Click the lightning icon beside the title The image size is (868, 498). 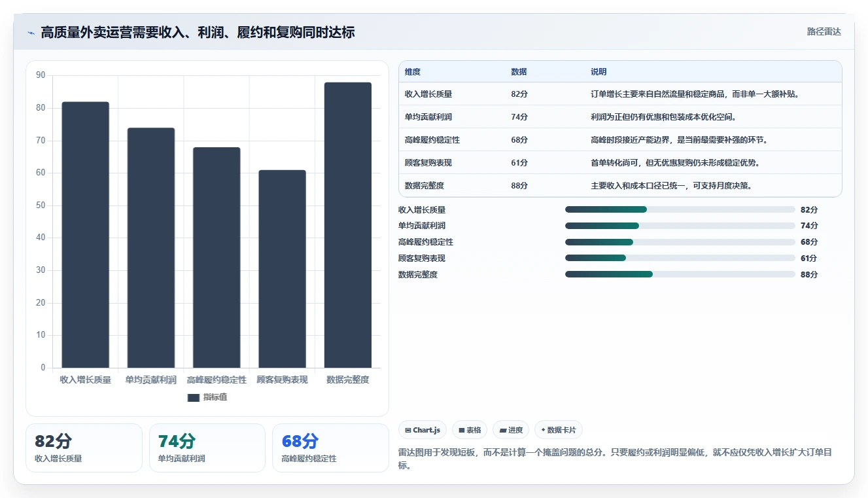pyautogui.click(x=31, y=33)
